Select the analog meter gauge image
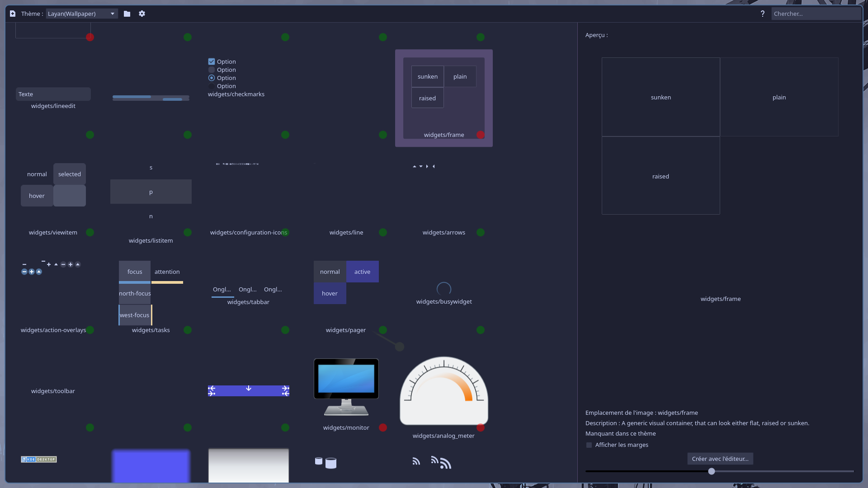This screenshot has height=488, width=868. [443, 391]
